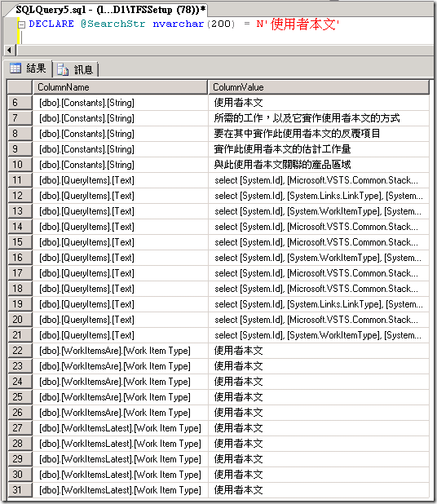This screenshot has height=504, width=437.
Task: Click the DECLARE keyword in the editor
Action: (51, 24)
